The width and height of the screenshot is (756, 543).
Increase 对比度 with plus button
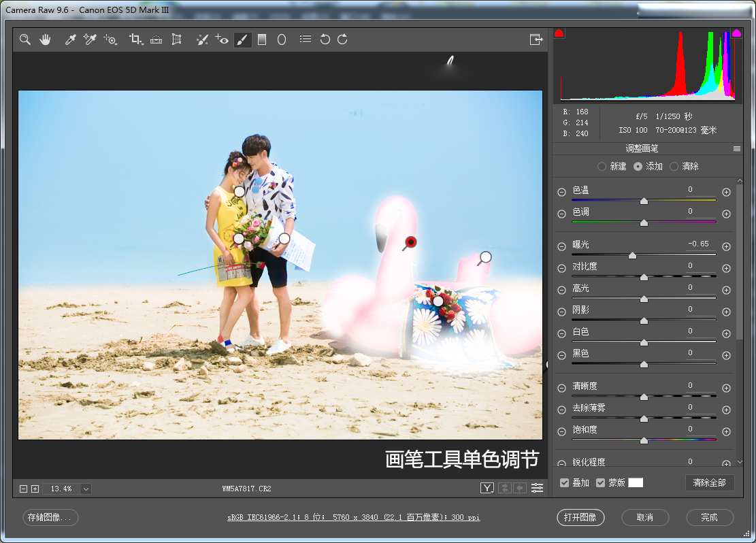[x=726, y=268]
